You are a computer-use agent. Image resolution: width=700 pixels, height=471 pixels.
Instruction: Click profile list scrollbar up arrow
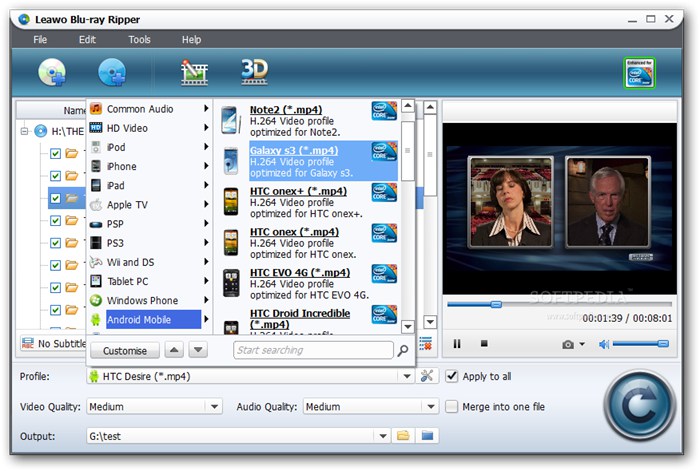click(x=408, y=106)
